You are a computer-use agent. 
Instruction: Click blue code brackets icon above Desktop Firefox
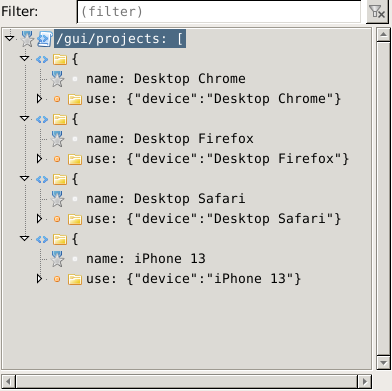point(42,120)
